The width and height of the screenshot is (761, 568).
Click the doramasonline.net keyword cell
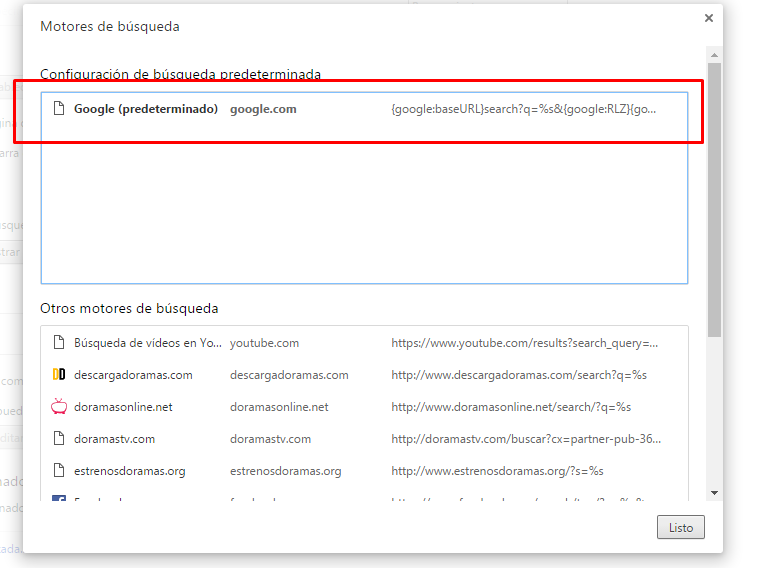279,407
